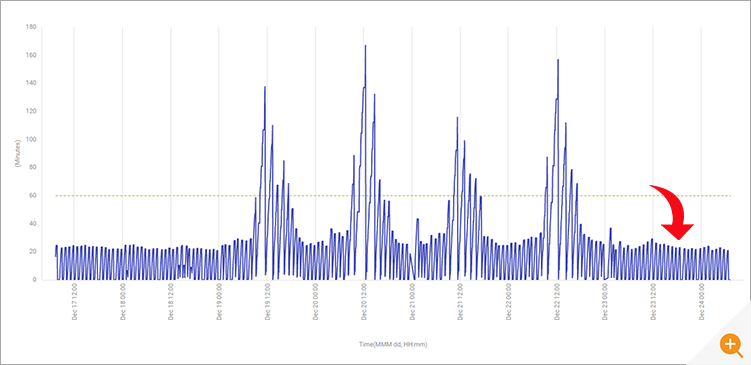Click the 'Dec 21 00:00' axis label
751x365 pixels.
click(x=412, y=302)
